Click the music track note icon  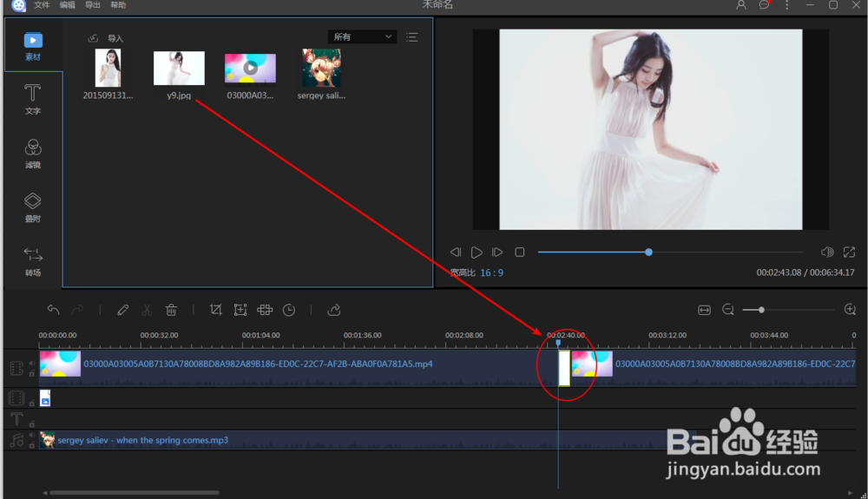pyautogui.click(x=16, y=440)
